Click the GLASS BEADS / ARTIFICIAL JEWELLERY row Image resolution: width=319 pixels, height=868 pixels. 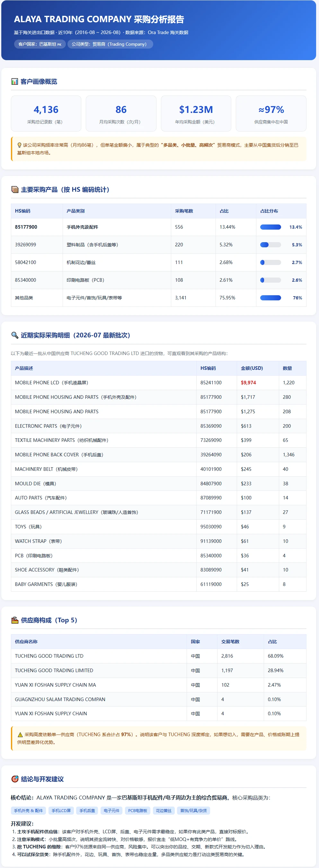coord(158,513)
